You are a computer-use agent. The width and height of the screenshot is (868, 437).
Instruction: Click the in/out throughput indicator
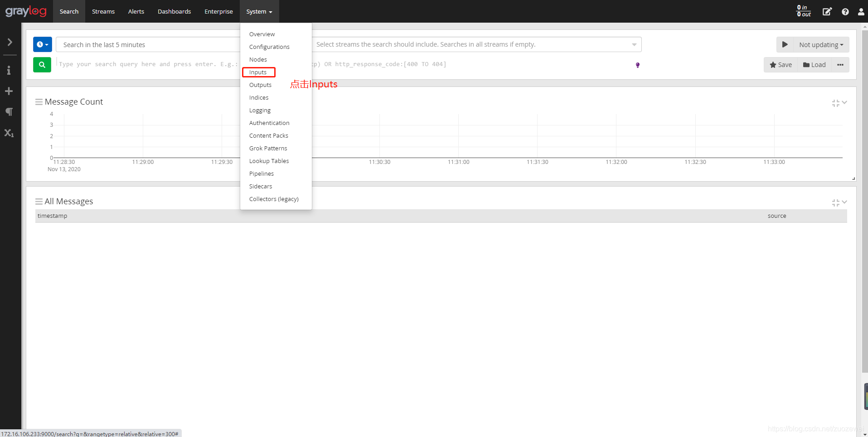click(x=804, y=11)
